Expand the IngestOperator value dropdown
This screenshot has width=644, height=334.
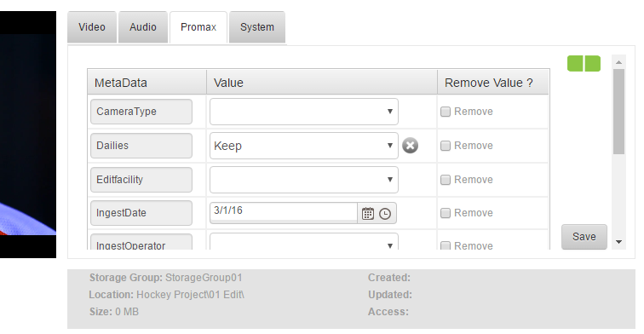point(304,242)
